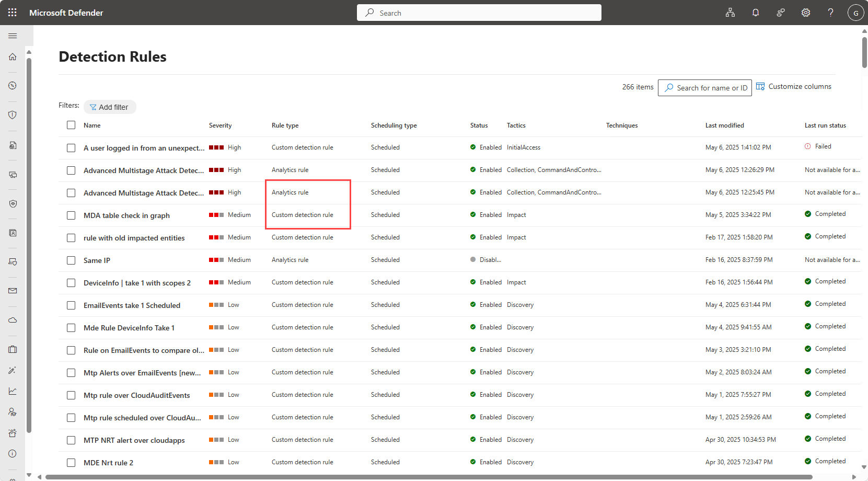Click the envelope email icon in sidebar
This screenshot has height=481, width=868.
pyautogui.click(x=13, y=291)
